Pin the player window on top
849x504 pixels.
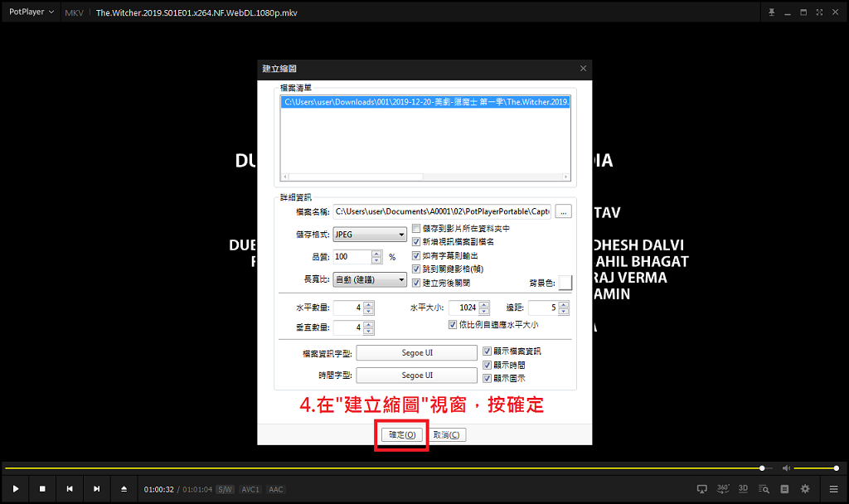tap(772, 12)
